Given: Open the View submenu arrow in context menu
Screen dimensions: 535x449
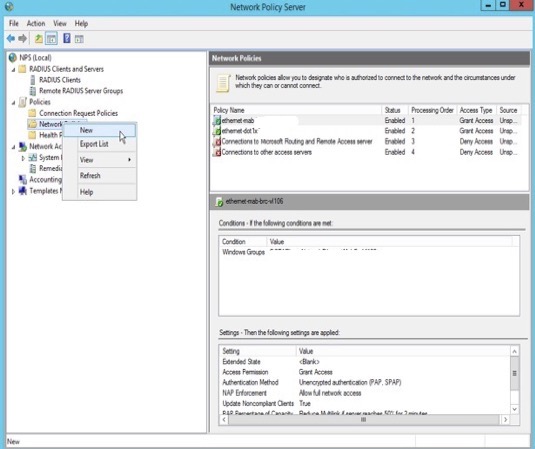Looking at the screenshot, I should (x=129, y=160).
